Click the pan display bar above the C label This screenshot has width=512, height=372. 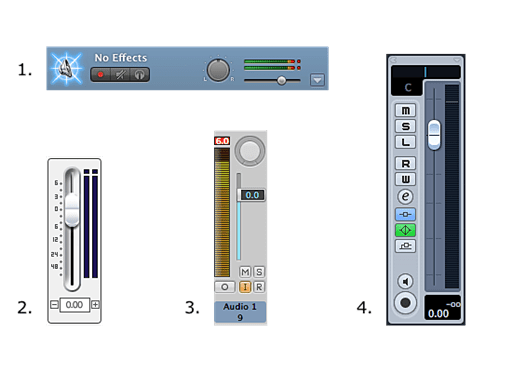[426, 72]
